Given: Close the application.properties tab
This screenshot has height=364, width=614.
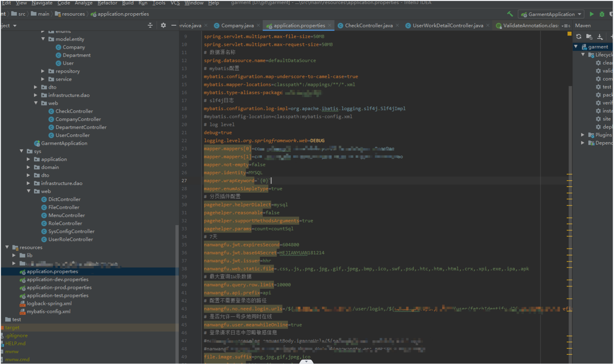Looking at the screenshot, I should coord(330,25).
